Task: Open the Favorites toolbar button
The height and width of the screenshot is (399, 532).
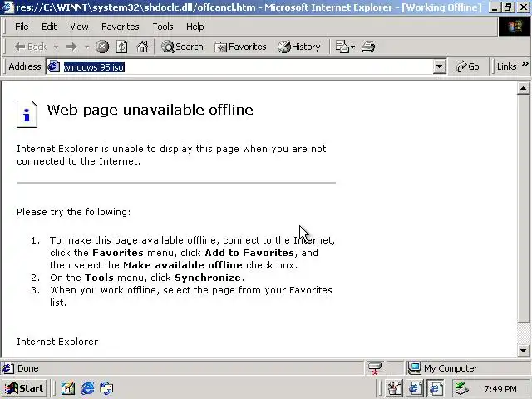Action: (240, 47)
